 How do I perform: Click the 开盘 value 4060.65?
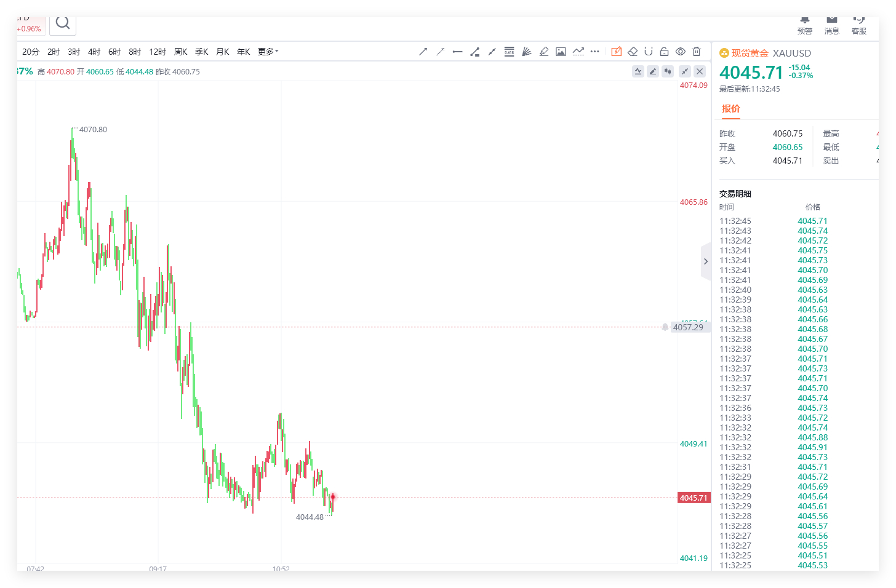pyautogui.click(x=788, y=147)
